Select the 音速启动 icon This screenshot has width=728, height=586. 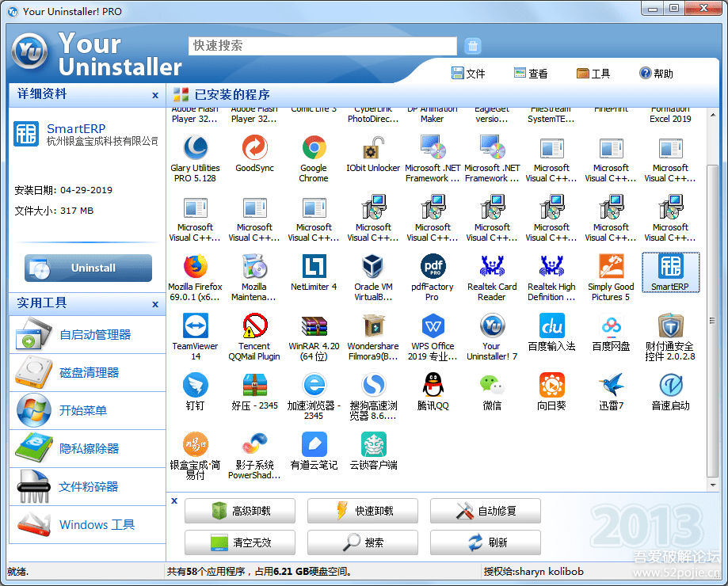point(670,385)
